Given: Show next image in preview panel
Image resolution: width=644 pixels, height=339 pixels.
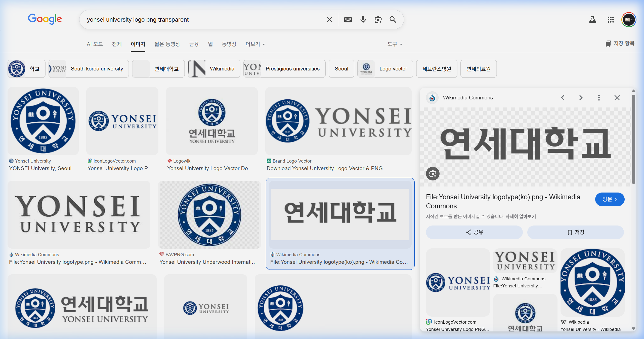Looking at the screenshot, I should click(x=581, y=98).
